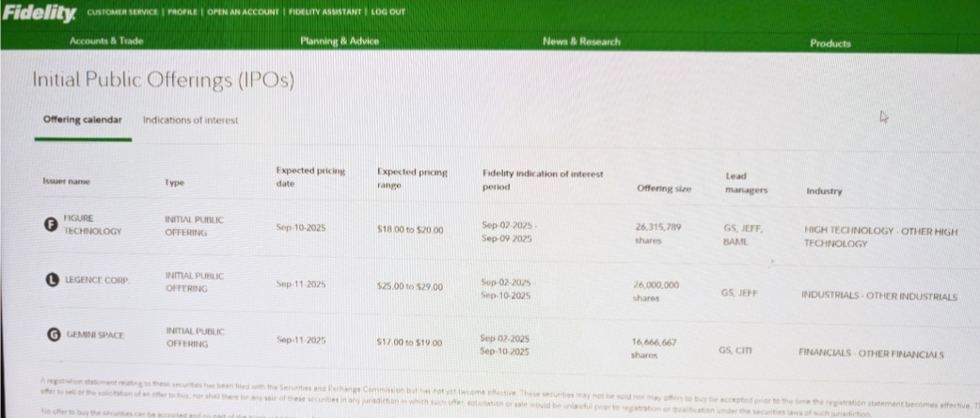Click Financials - Other Financials cell
This screenshot has height=418, width=980.
point(871,353)
